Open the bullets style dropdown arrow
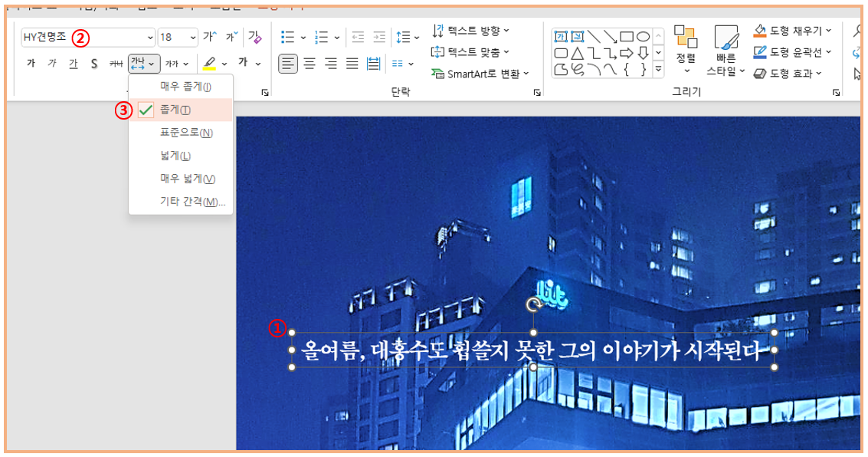 click(303, 38)
